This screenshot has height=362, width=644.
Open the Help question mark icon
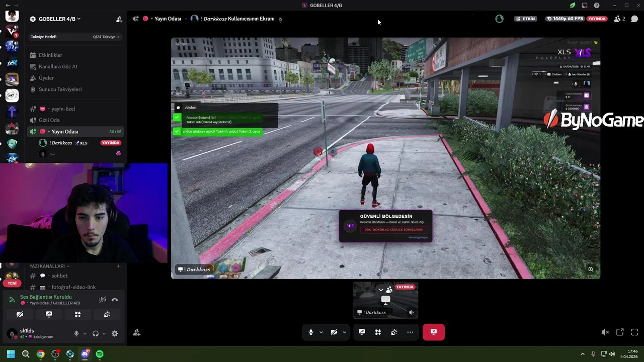point(597,6)
